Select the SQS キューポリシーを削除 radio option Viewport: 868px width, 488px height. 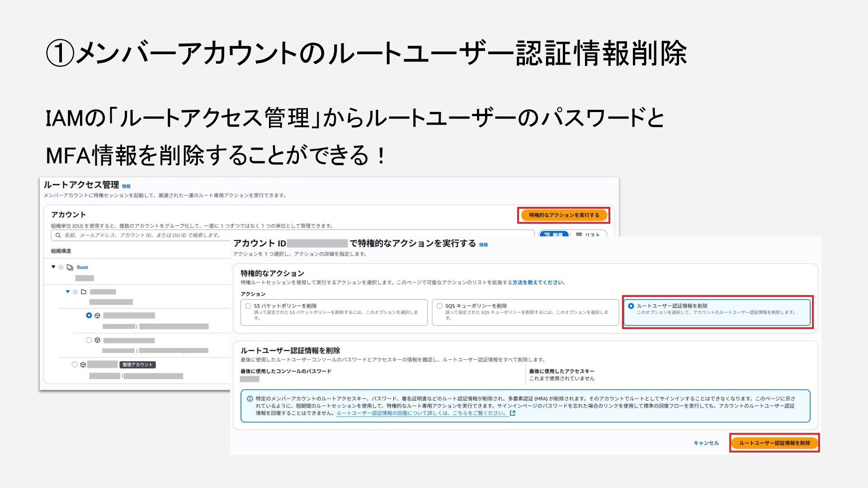(439, 306)
